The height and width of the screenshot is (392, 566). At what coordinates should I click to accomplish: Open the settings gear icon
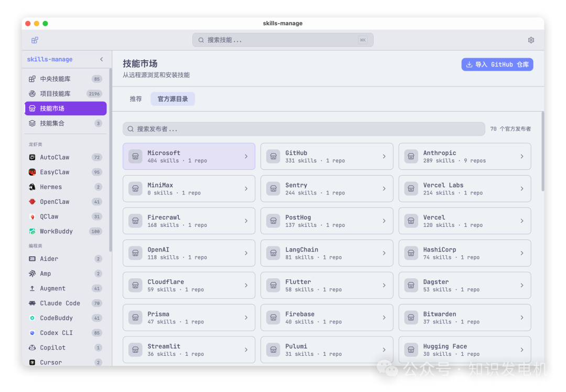click(x=531, y=40)
